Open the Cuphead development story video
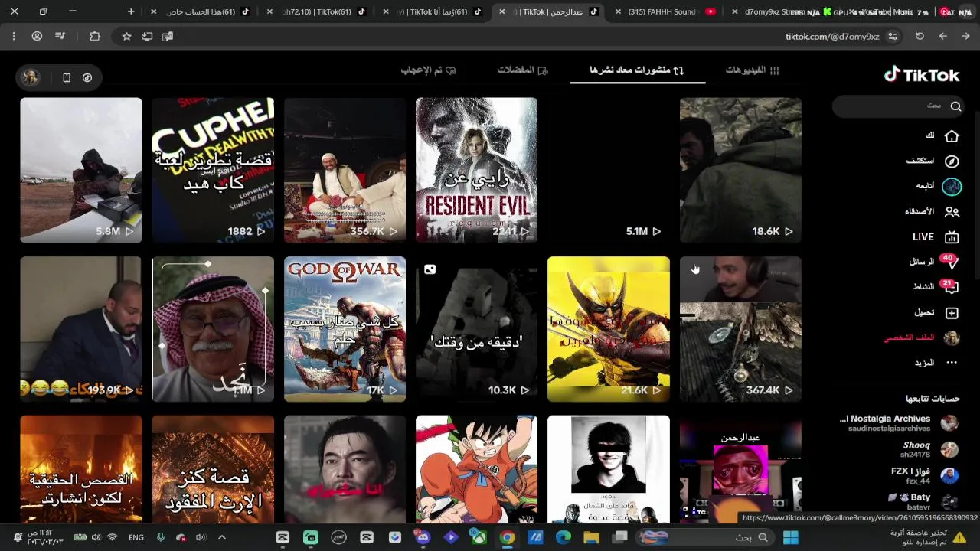980x551 pixels. [213, 170]
